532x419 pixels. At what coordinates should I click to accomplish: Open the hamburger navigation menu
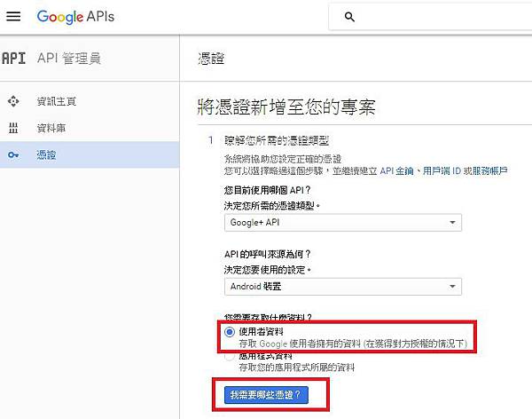13,16
